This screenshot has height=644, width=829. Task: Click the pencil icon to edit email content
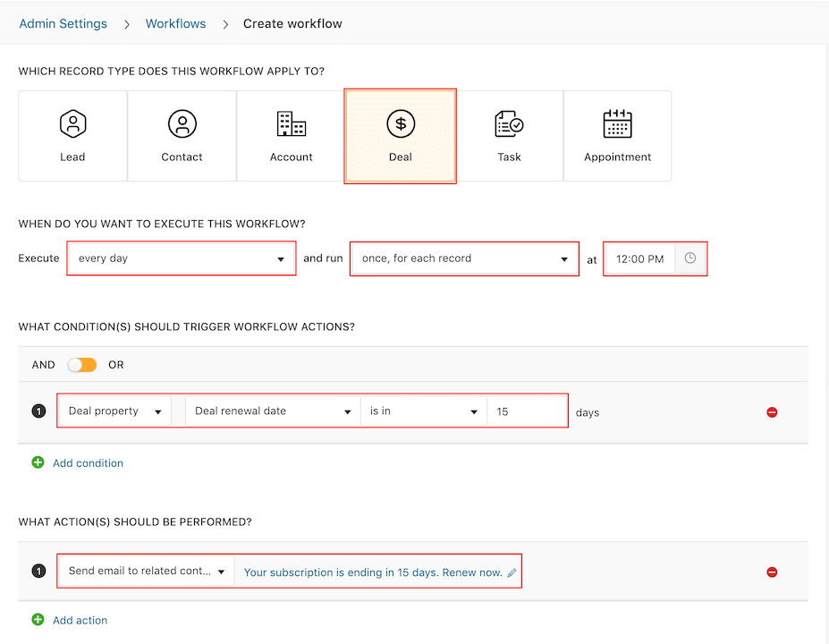click(x=513, y=572)
